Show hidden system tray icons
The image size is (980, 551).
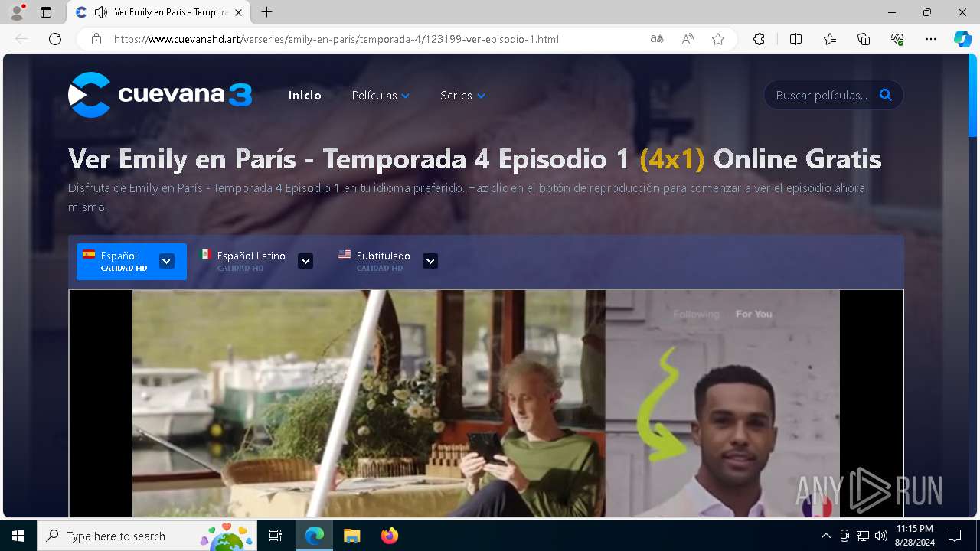coord(825,536)
